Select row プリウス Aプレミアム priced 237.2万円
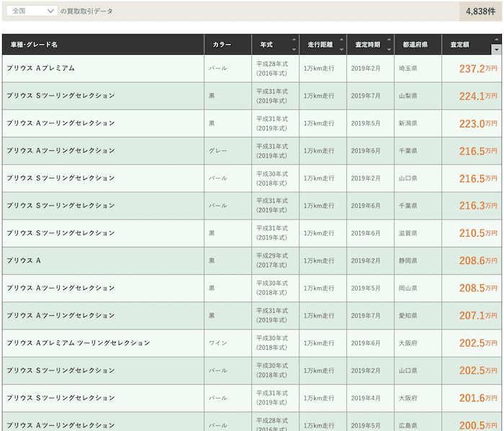 tap(252, 68)
